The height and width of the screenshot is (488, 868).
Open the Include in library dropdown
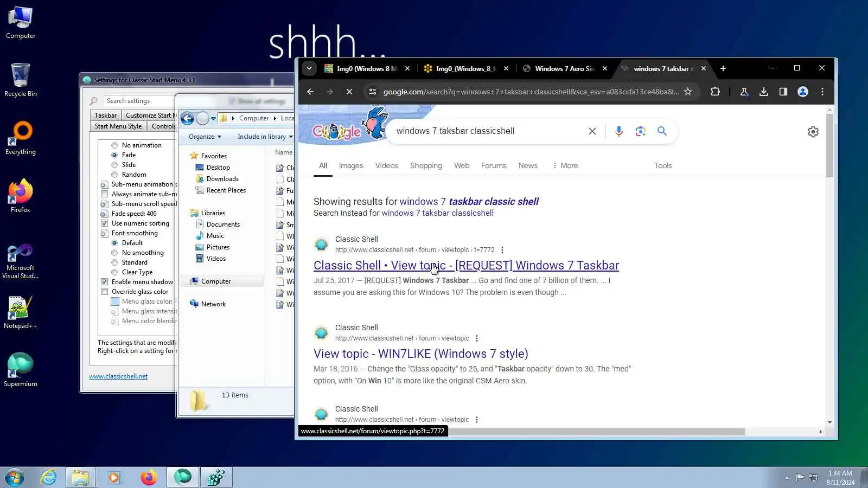[x=265, y=137]
